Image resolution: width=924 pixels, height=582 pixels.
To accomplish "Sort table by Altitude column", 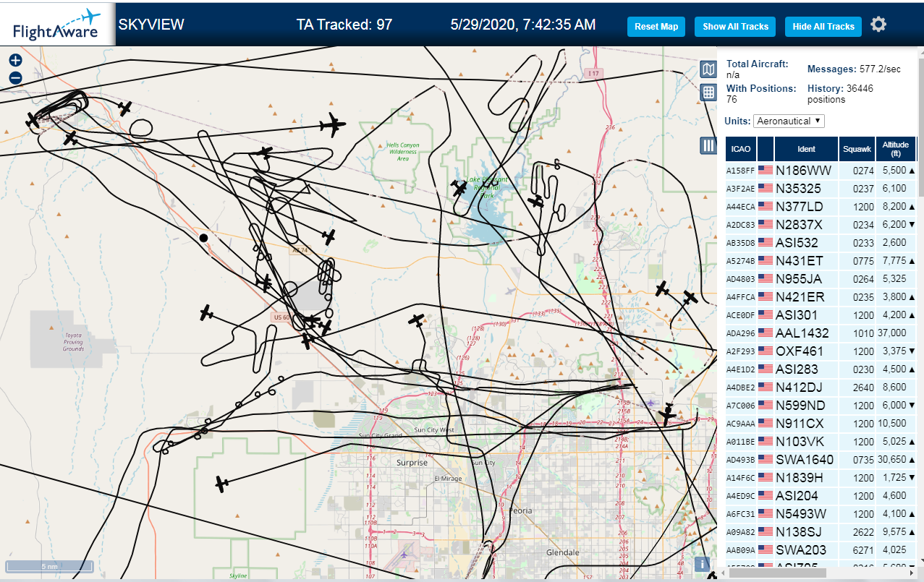I will pos(896,149).
